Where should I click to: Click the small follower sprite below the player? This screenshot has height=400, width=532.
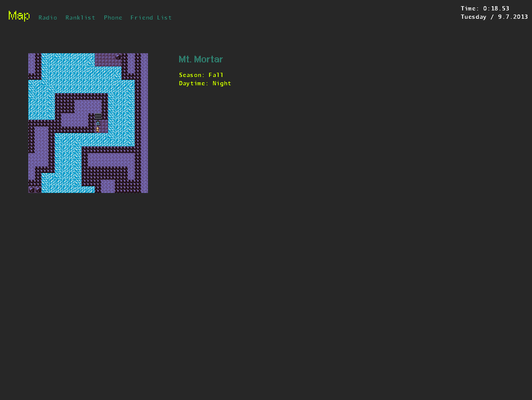98,129
